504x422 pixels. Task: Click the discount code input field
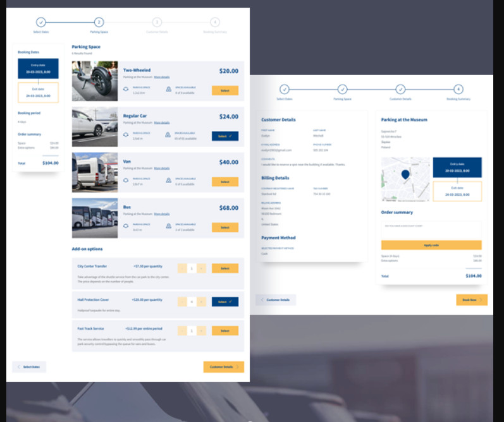[x=431, y=230]
